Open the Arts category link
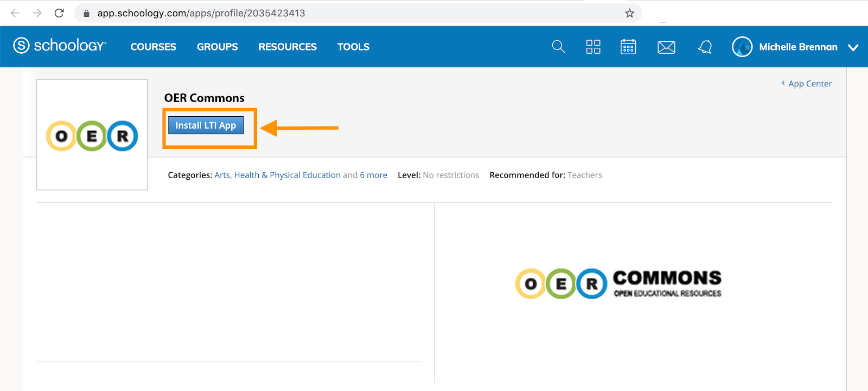This screenshot has width=868, height=391. tap(222, 175)
